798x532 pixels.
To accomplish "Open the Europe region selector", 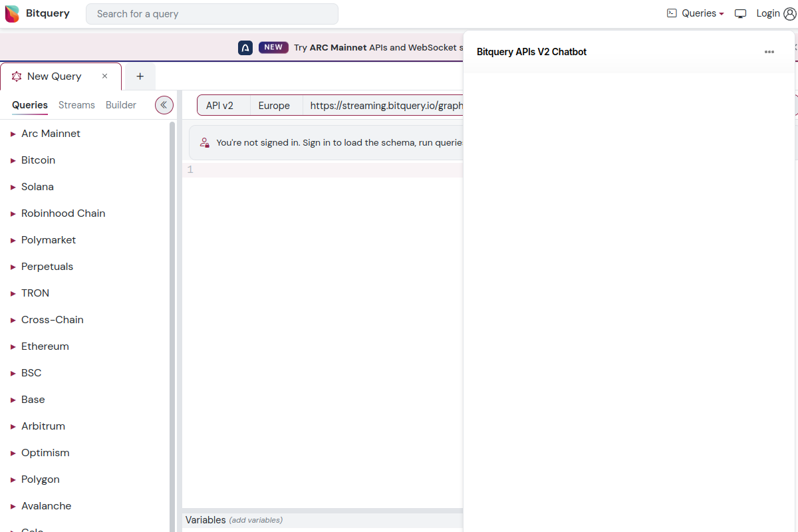I will [277, 105].
